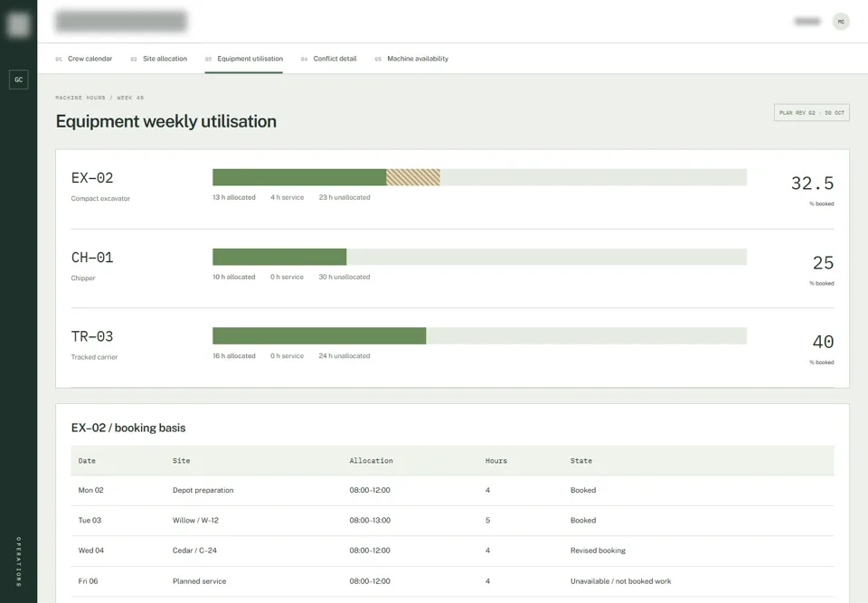Click the Booked state in Tue 03 row
This screenshot has width=868, height=603.
point(583,521)
